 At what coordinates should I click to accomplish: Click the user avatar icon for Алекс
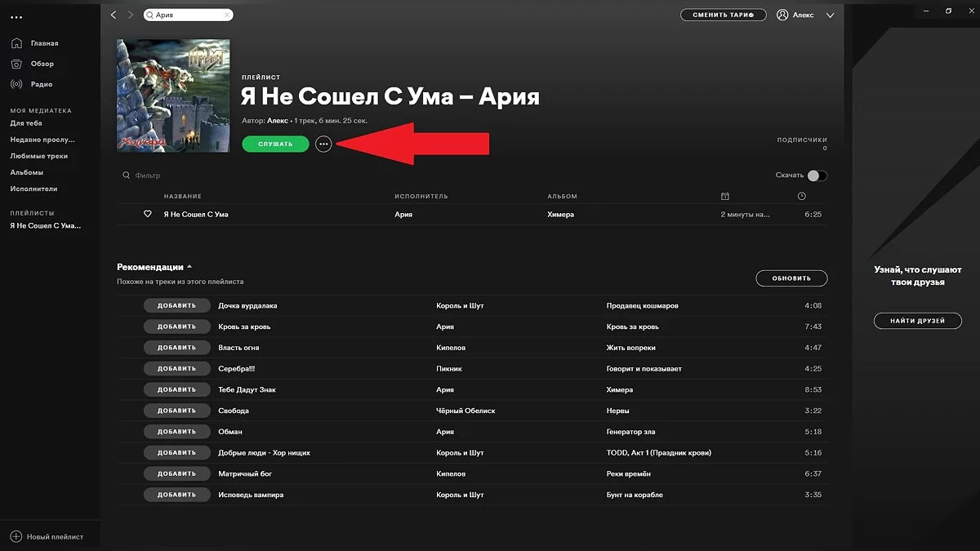point(782,15)
